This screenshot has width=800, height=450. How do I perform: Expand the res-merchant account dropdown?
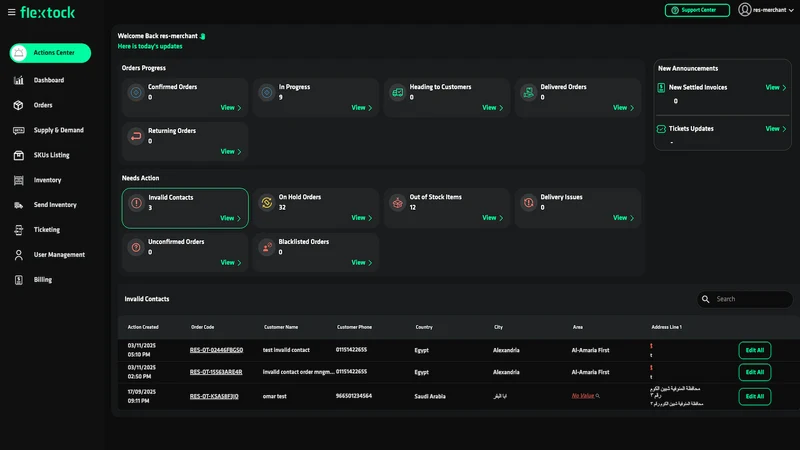click(x=772, y=10)
